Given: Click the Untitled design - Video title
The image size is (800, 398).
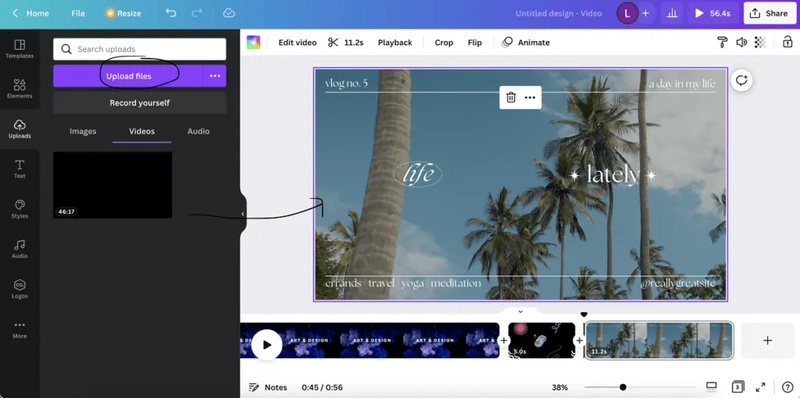Looking at the screenshot, I should coord(559,13).
